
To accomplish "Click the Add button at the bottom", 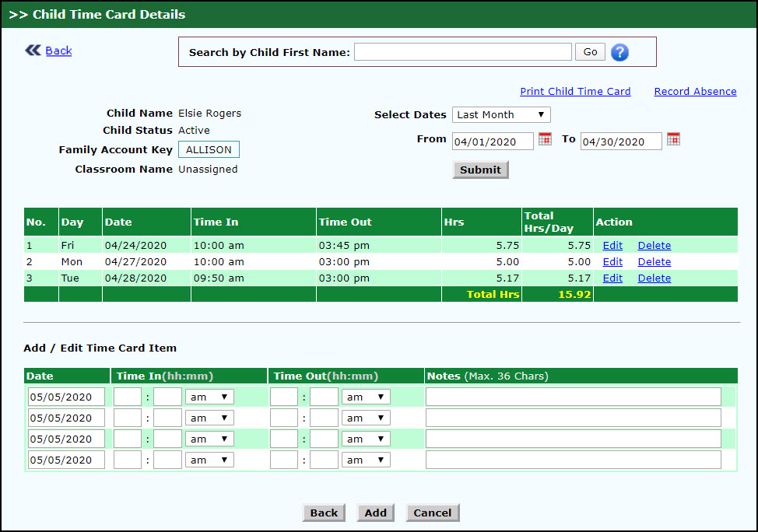I will (x=375, y=513).
